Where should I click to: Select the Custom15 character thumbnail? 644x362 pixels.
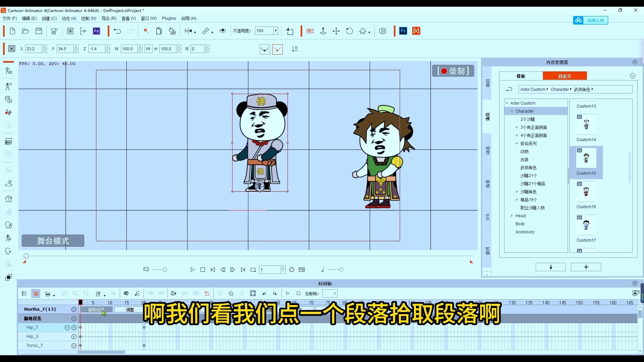coord(586,158)
